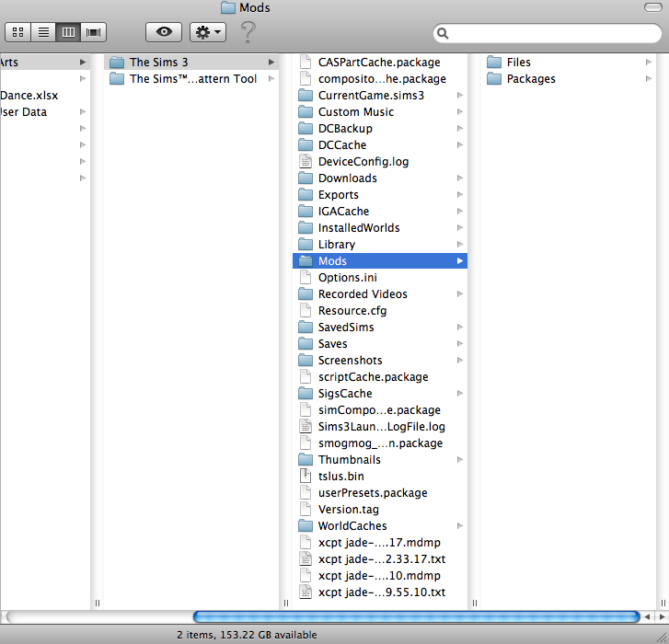The width and height of the screenshot is (669, 644).
Task: Select the simCompositorCache package file
Action: 380,409
